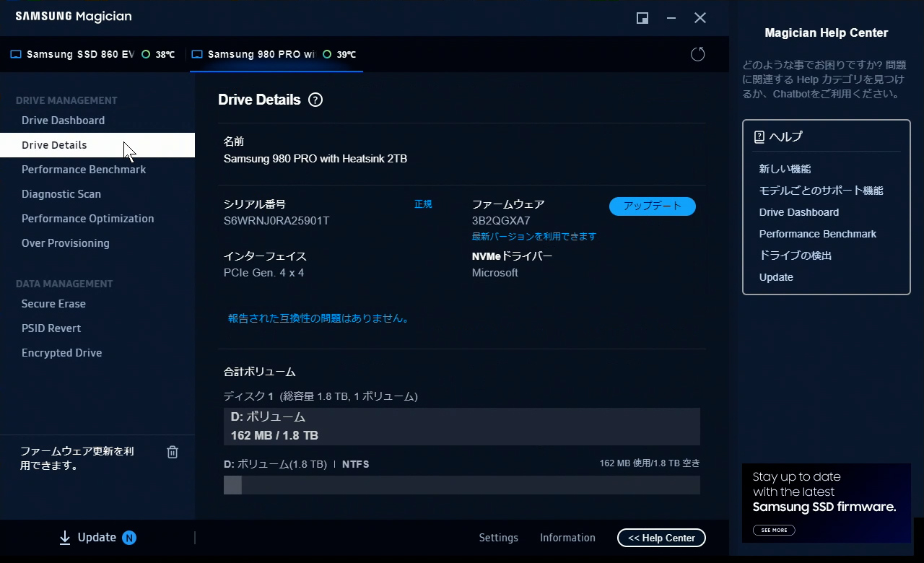This screenshot has height=563, width=924.
Task: Select the Samsung 980 PRO drive tab
Action: tap(276, 54)
